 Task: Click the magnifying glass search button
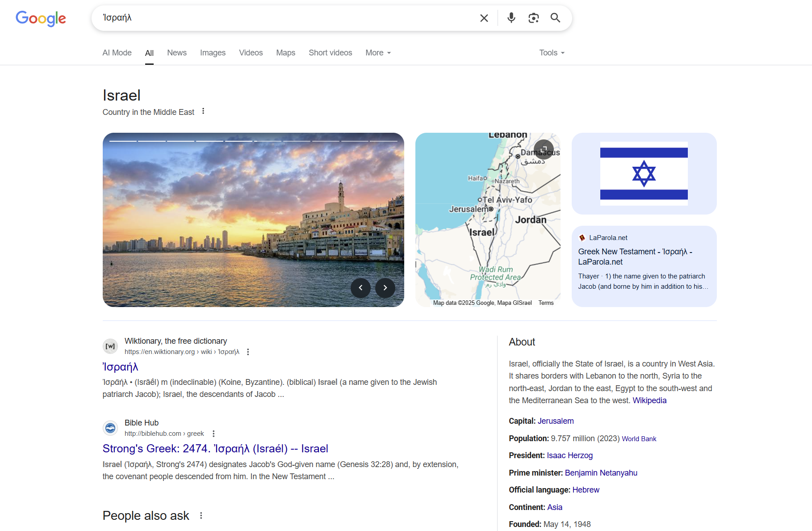pyautogui.click(x=555, y=18)
